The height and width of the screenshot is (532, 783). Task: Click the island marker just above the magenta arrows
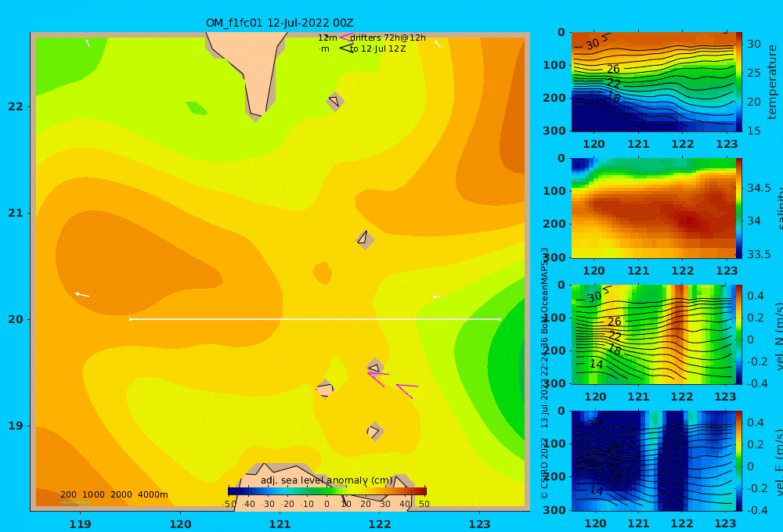coord(374,367)
